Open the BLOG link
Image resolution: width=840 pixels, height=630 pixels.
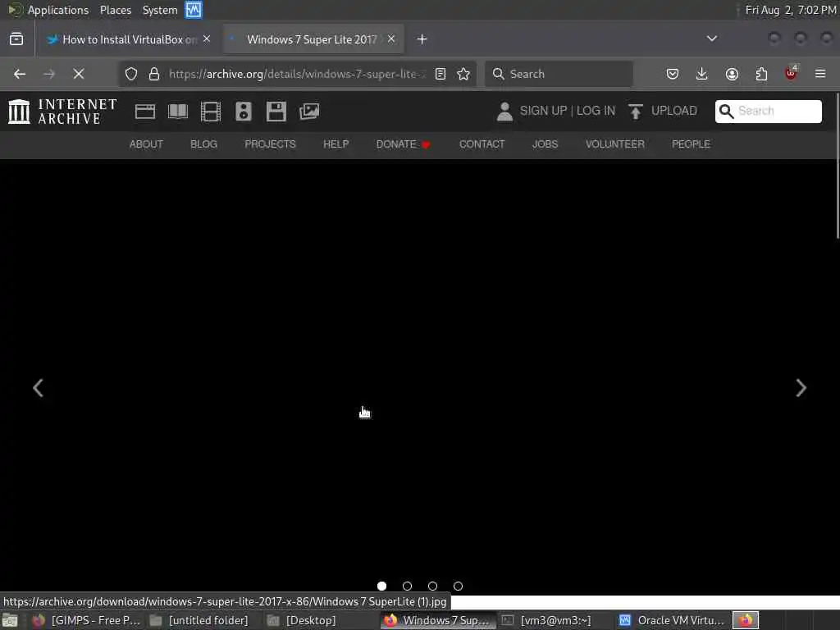coord(203,144)
